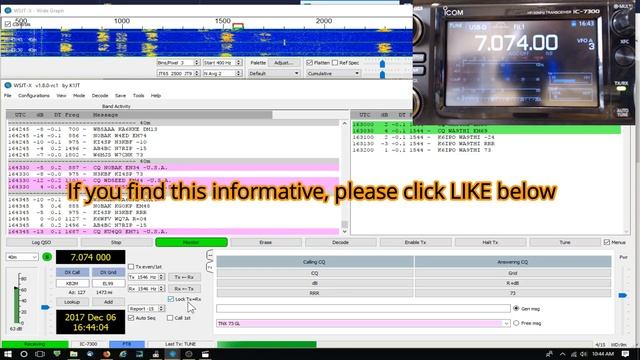Open File Explorer from the taskbar
This screenshot has width=640, height=360.
73,354
